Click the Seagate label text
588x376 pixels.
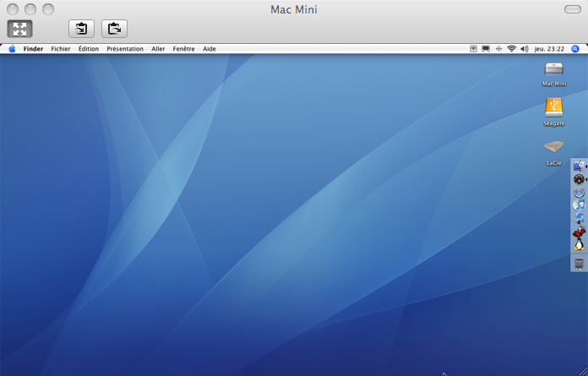coord(554,123)
